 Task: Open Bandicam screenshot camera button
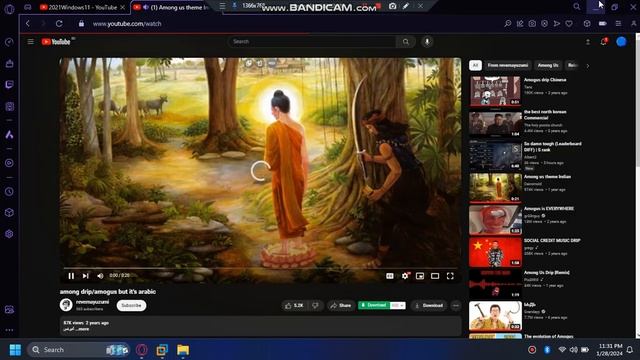coord(392,6)
